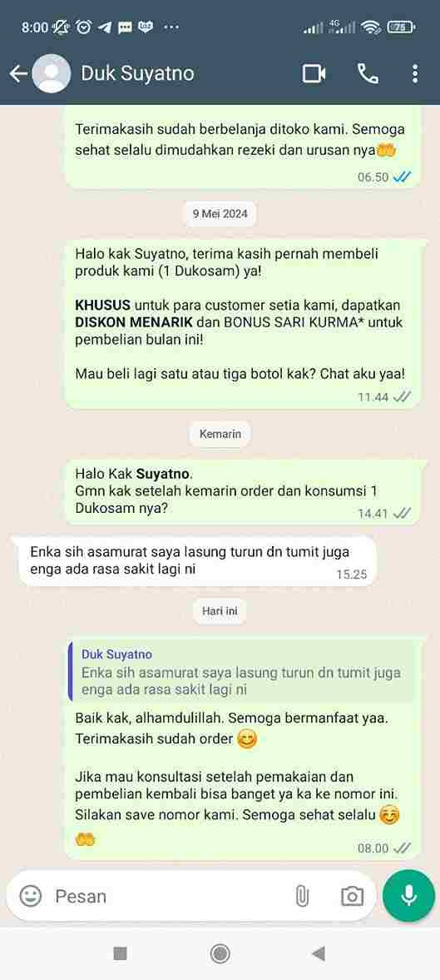Start a voice call
This screenshot has height=980, width=440.
pos(368,74)
